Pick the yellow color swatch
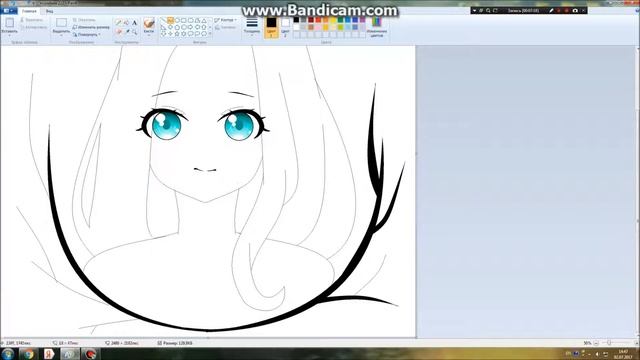 tap(333, 20)
